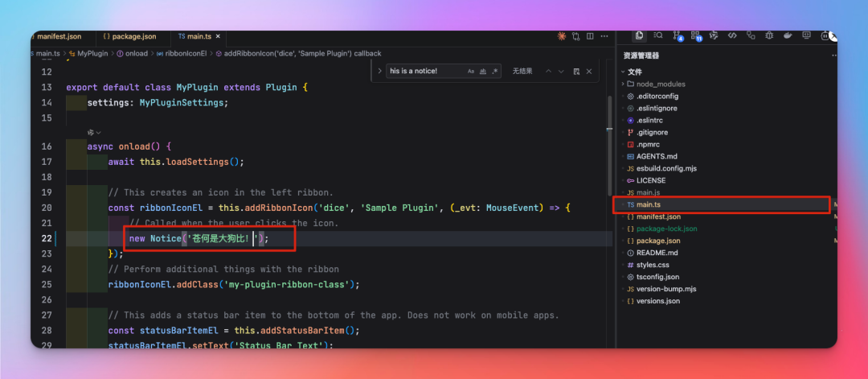The width and height of the screenshot is (868, 379).
Task: Go to next match arrow
Action: click(x=561, y=72)
